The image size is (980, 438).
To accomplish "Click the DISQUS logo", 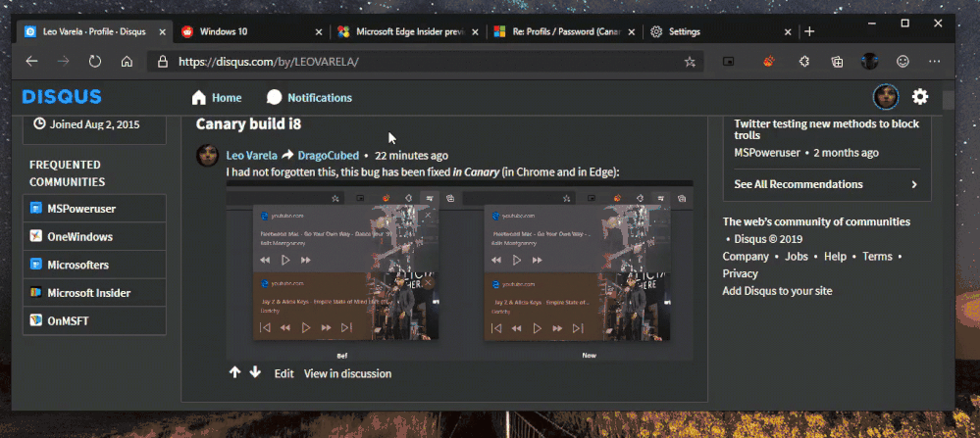I will (x=62, y=97).
